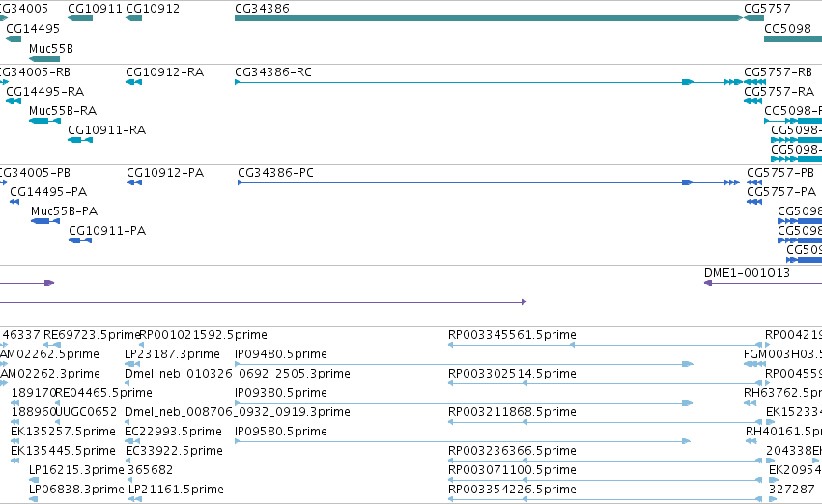Click protein CG10912-PA
822x504 pixels.
pos(165,173)
